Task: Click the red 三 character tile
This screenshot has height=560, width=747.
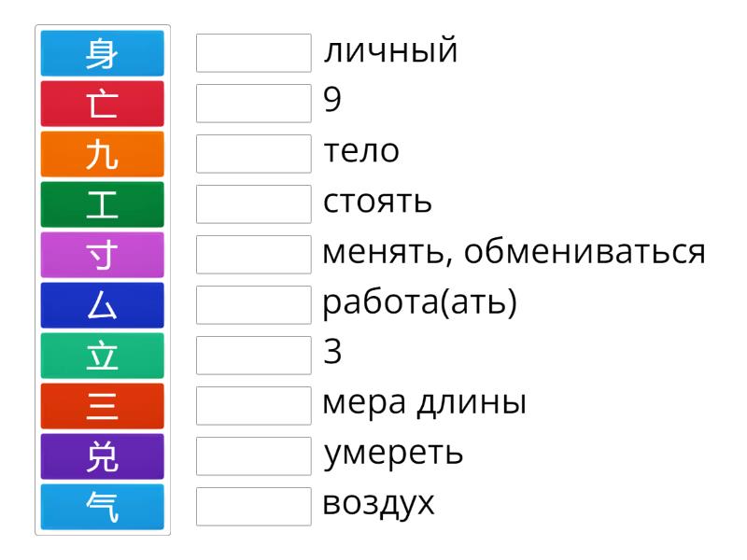Action: click(x=103, y=406)
